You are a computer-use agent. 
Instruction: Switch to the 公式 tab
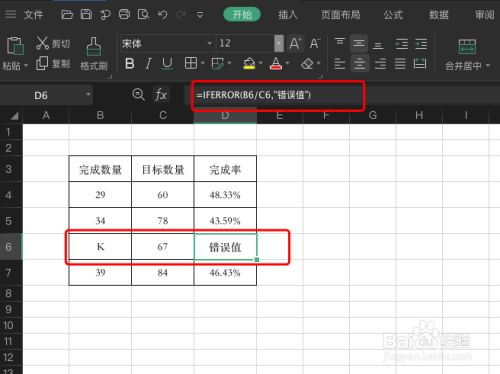point(393,15)
